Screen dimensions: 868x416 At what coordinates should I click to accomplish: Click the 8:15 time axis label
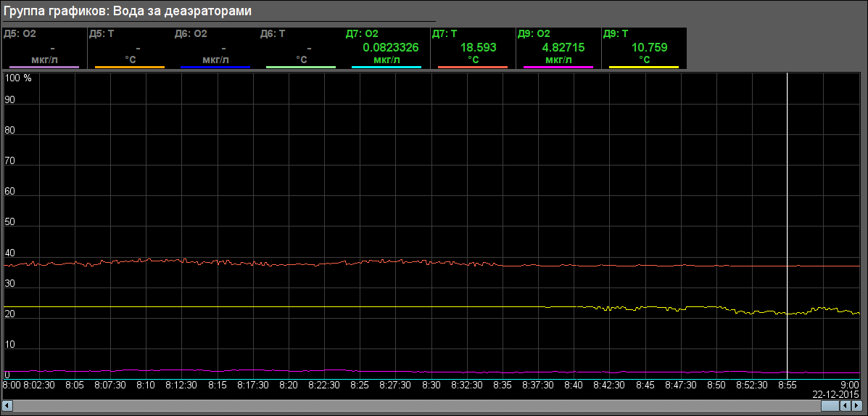coord(218,385)
